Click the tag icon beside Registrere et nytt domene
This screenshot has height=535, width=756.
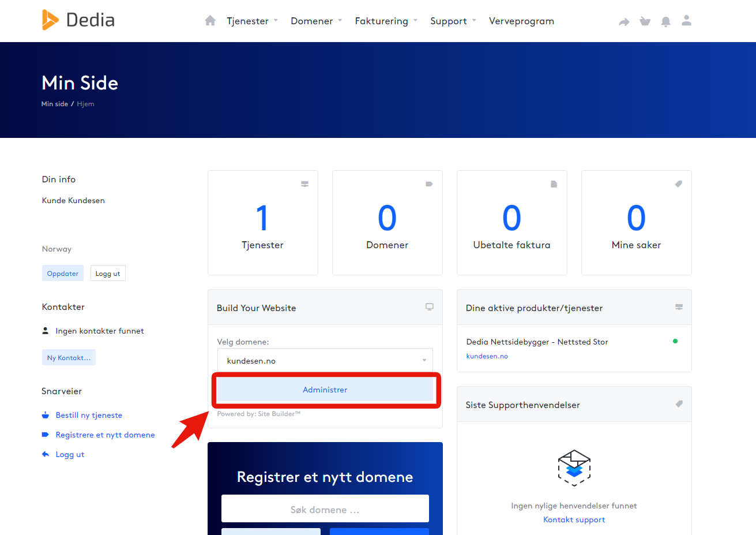click(46, 435)
